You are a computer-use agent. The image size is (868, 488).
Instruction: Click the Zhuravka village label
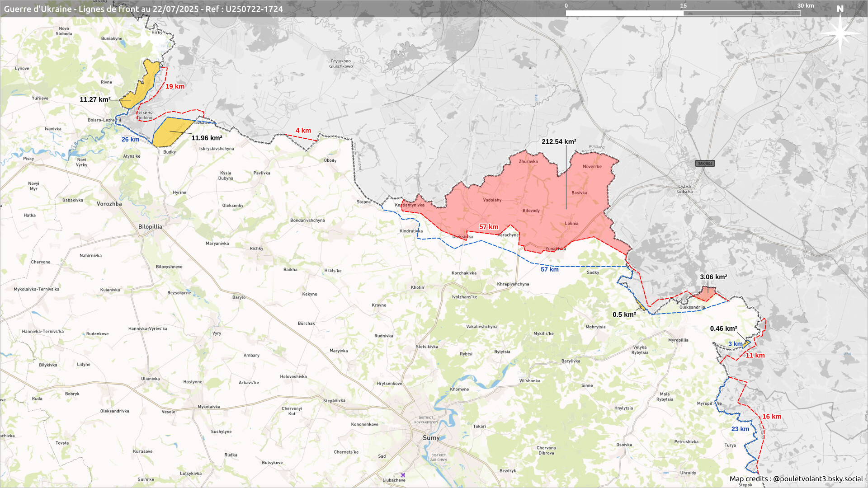click(x=528, y=161)
